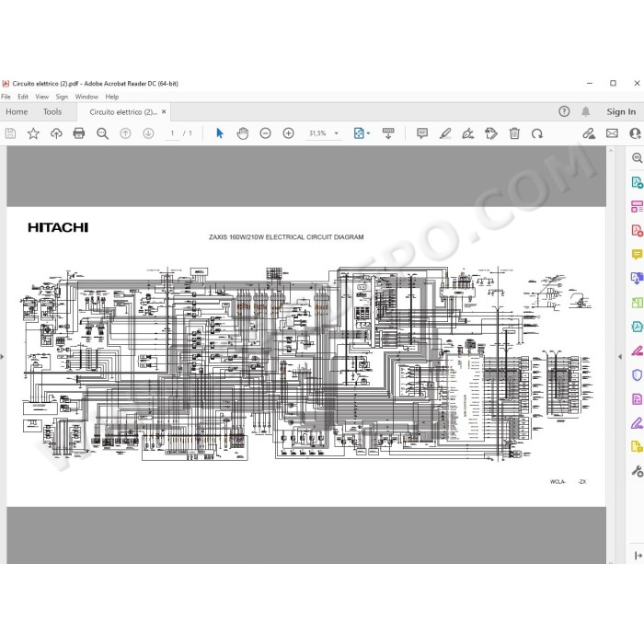The height and width of the screenshot is (644, 644).
Task: Open the yellow Comment tool in sidebar
Action: click(x=637, y=255)
